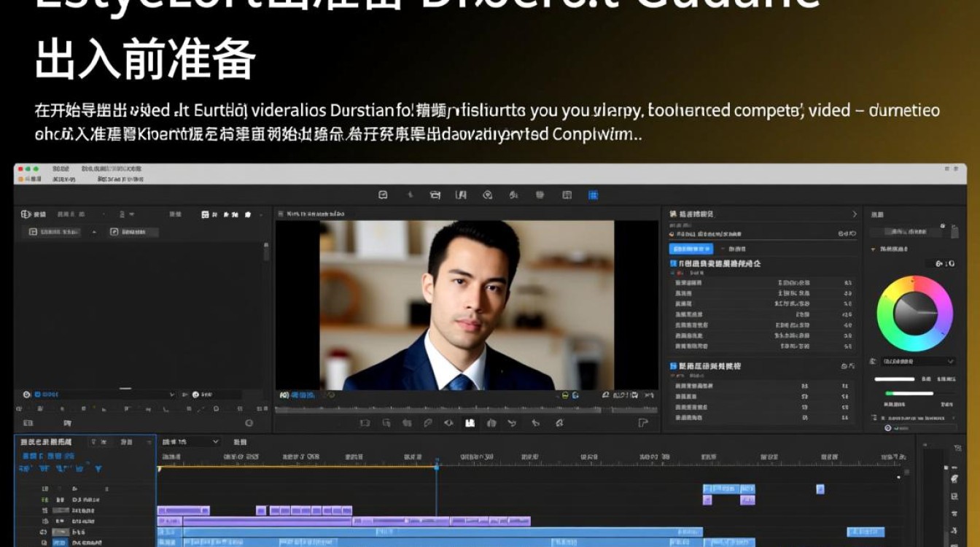Expand the chevron on the effects panel header

pos(855,214)
